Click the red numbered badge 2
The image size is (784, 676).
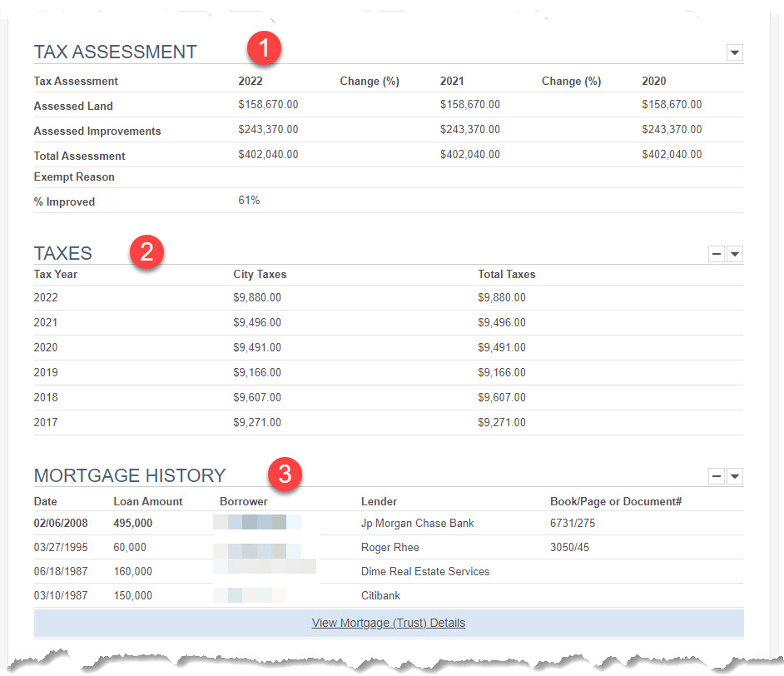pyautogui.click(x=146, y=251)
